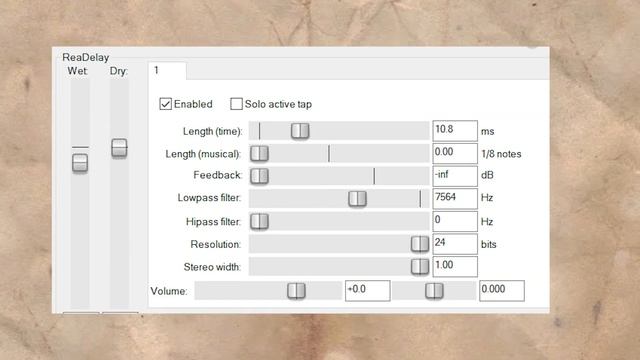Select delay tap tab 1
640x360 pixels.
tap(167, 71)
